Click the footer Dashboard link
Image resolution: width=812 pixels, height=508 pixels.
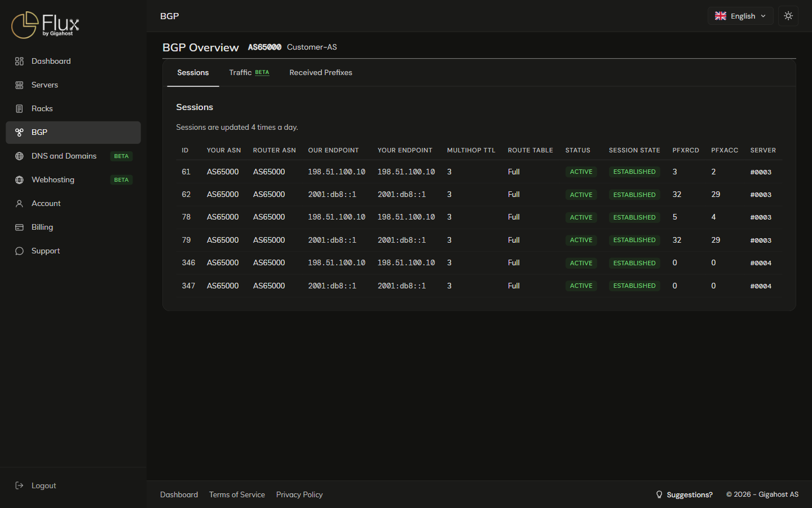click(179, 494)
